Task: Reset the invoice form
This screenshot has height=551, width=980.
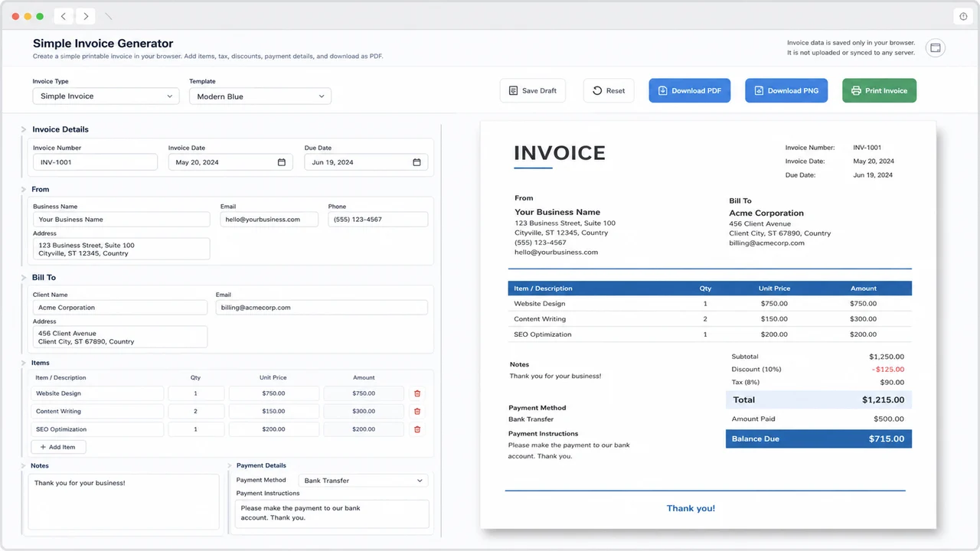Action: click(x=609, y=90)
